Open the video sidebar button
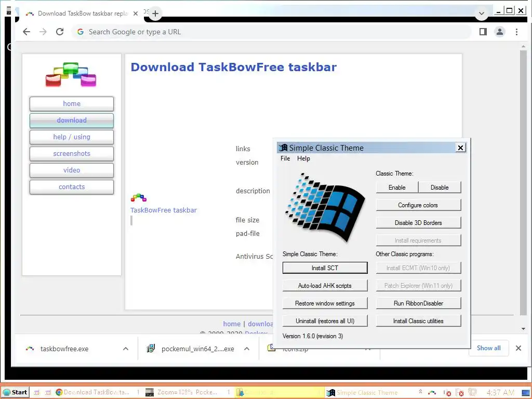Screen dimensions: 532x399 (x=72, y=170)
